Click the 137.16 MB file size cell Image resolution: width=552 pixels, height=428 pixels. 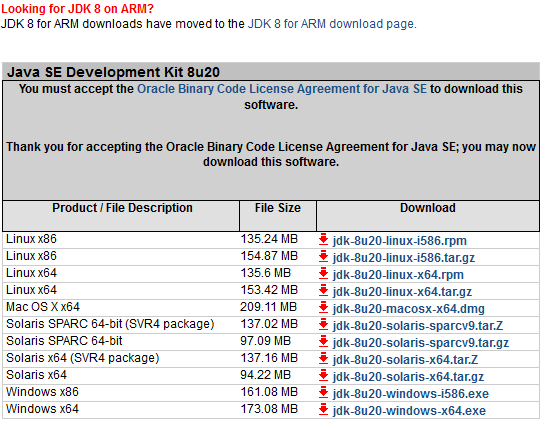click(x=278, y=358)
